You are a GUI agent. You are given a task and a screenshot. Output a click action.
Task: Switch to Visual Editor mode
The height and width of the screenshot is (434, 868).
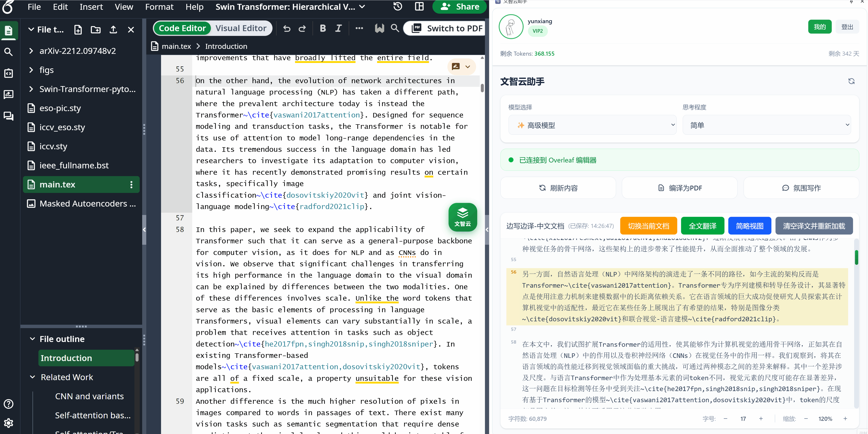point(241,28)
